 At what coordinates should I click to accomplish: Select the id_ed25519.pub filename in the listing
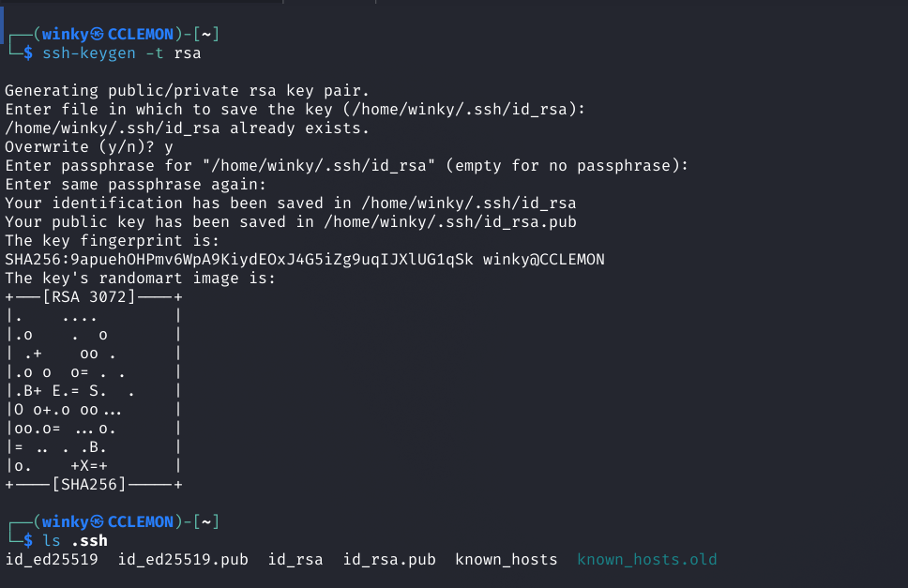pos(183,560)
